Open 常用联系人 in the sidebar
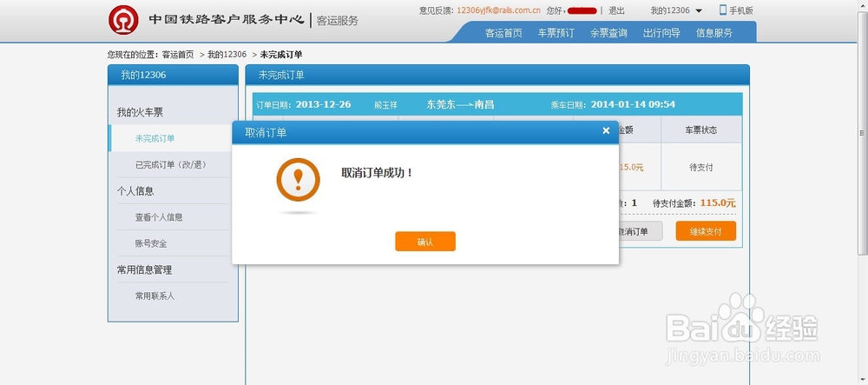This screenshot has width=868, height=385. coord(155,295)
